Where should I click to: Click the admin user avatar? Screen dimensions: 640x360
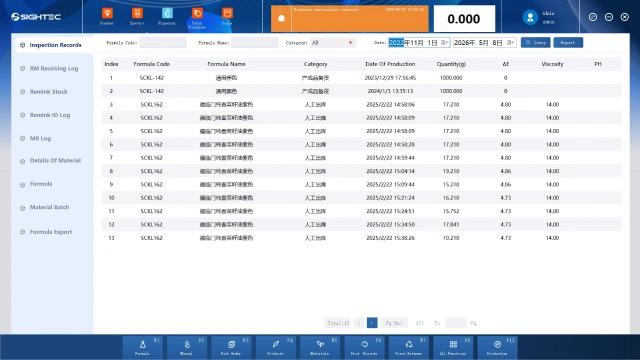pos(530,17)
